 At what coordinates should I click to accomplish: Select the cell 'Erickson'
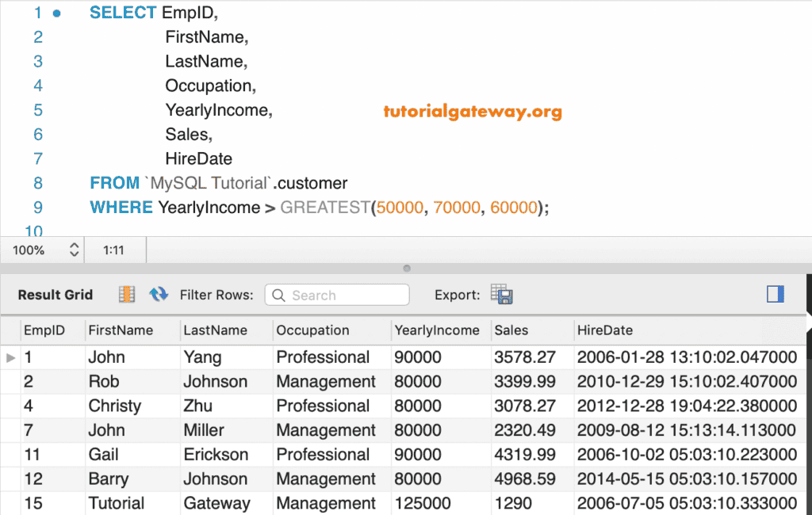click(x=216, y=455)
